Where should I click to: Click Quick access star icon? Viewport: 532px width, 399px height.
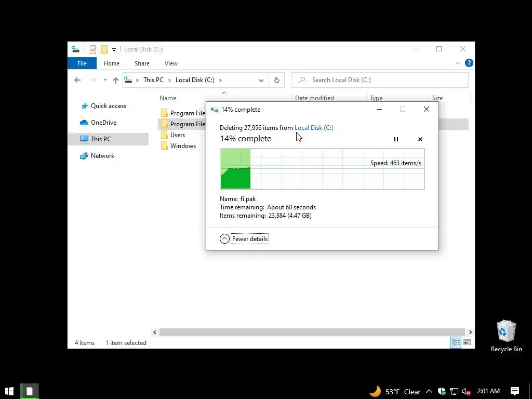pos(85,106)
